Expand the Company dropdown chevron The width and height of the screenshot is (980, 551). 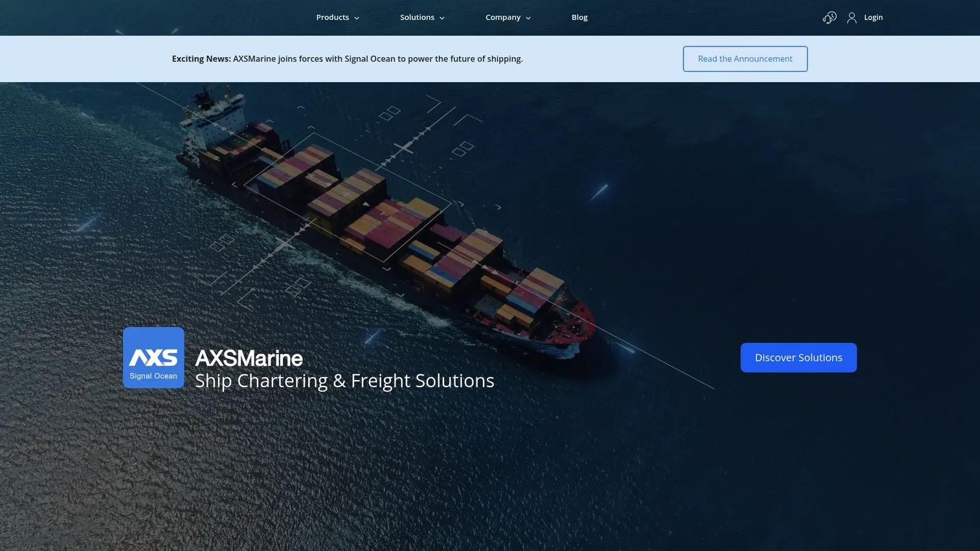528,18
